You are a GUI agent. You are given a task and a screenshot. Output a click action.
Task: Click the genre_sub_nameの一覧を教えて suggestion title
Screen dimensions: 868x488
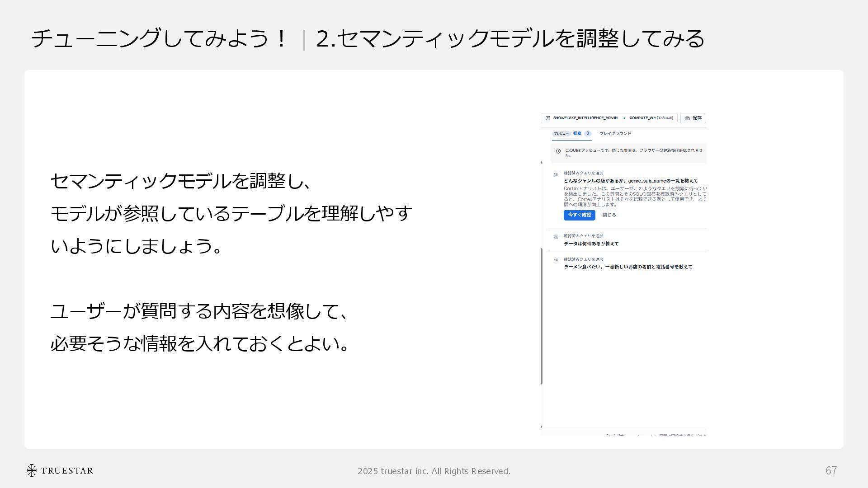630,181
